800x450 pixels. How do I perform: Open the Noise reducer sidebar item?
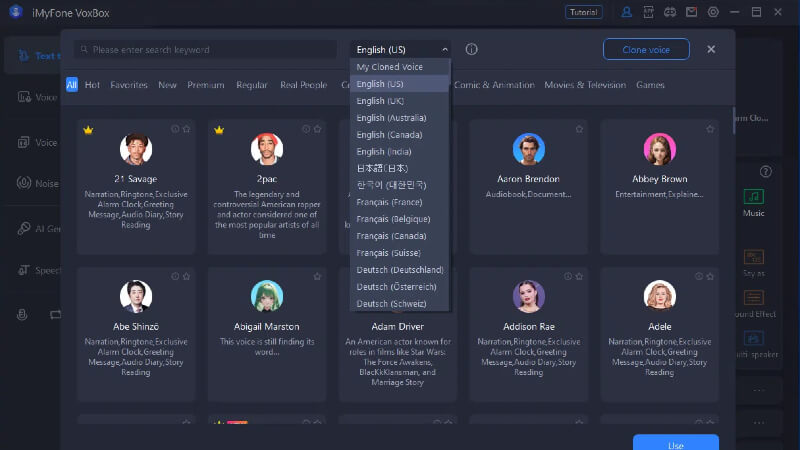click(38, 183)
